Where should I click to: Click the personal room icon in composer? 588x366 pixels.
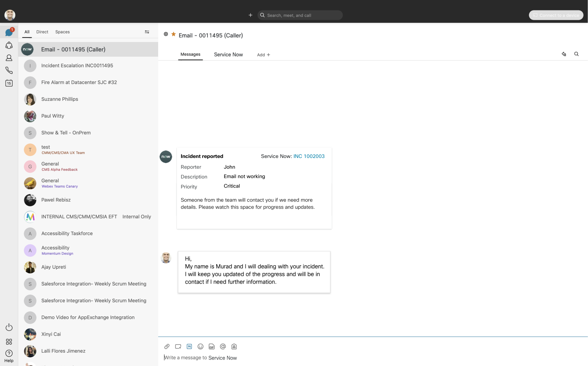234,347
